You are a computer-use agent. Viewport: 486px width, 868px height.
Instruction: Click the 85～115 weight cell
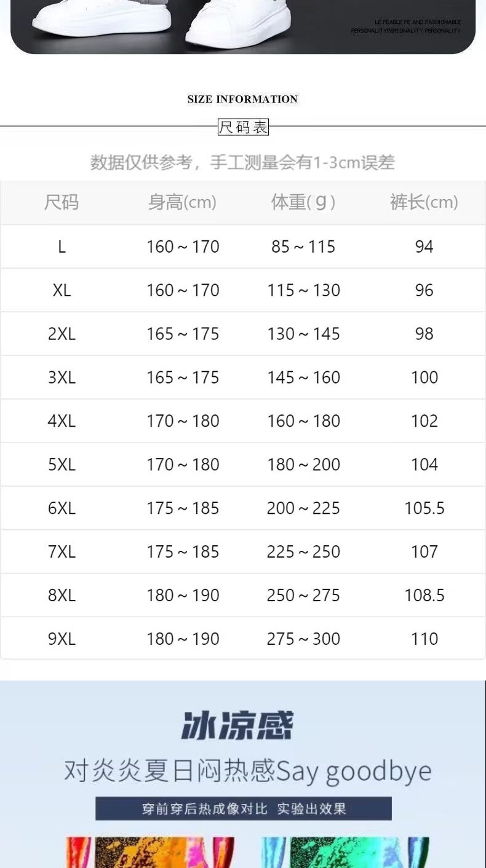point(303,247)
